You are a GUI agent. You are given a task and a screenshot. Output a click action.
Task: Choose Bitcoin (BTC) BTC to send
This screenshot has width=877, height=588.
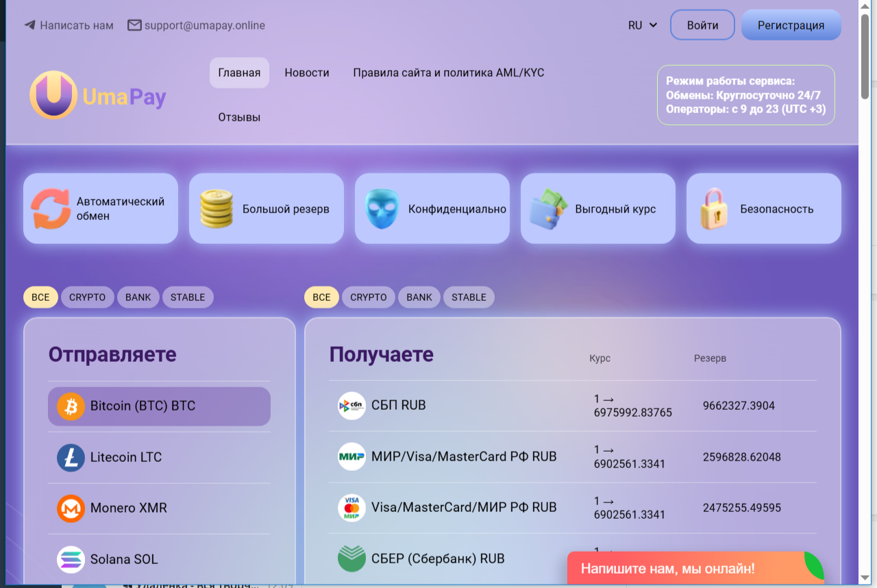[x=159, y=406]
